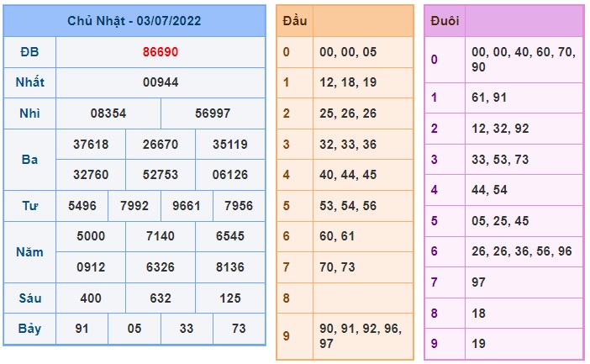Click first prize number 00944
This screenshot has width=590, height=364.
(x=161, y=82)
